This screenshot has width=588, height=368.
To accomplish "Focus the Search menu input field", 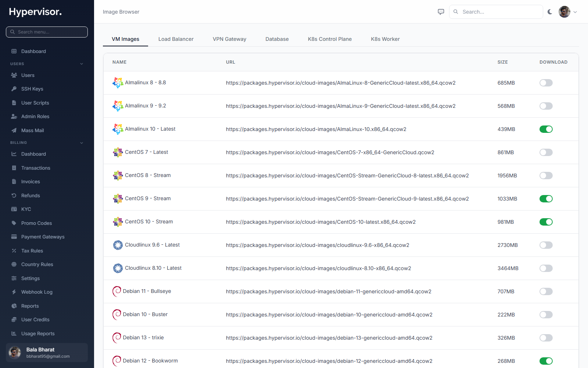I will tap(47, 32).
